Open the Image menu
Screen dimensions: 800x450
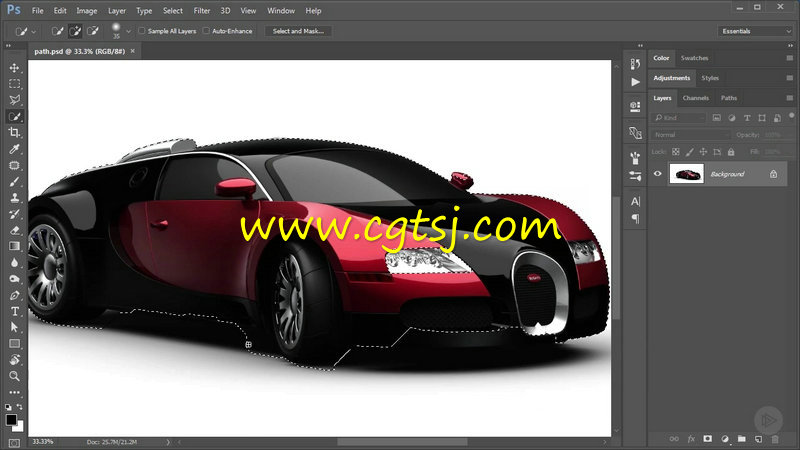(x=86, y=11)
